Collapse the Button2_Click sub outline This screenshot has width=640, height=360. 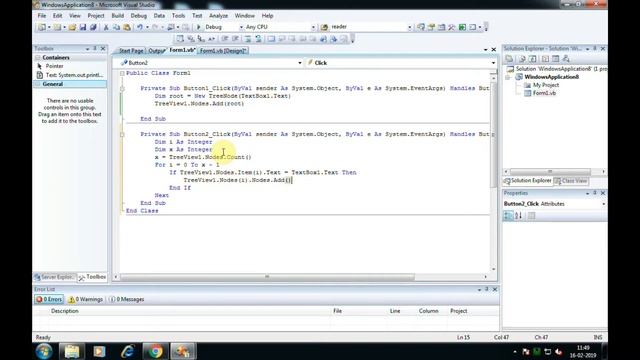[122, 134]
